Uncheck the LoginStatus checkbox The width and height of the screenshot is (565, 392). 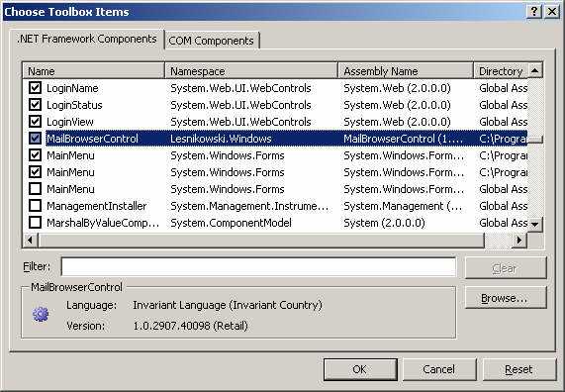(35, 105)
